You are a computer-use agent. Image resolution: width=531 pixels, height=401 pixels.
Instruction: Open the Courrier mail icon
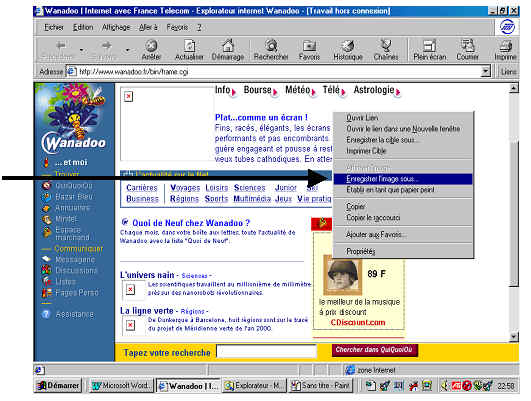pyautogui.click(x=467, y=46)
